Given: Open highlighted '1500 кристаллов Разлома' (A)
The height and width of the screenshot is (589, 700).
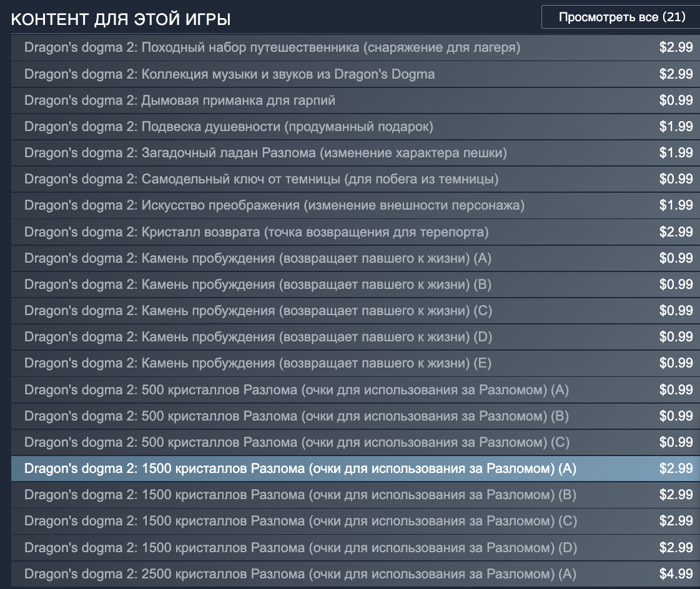Looking at the screenshot, I should 355,469.
